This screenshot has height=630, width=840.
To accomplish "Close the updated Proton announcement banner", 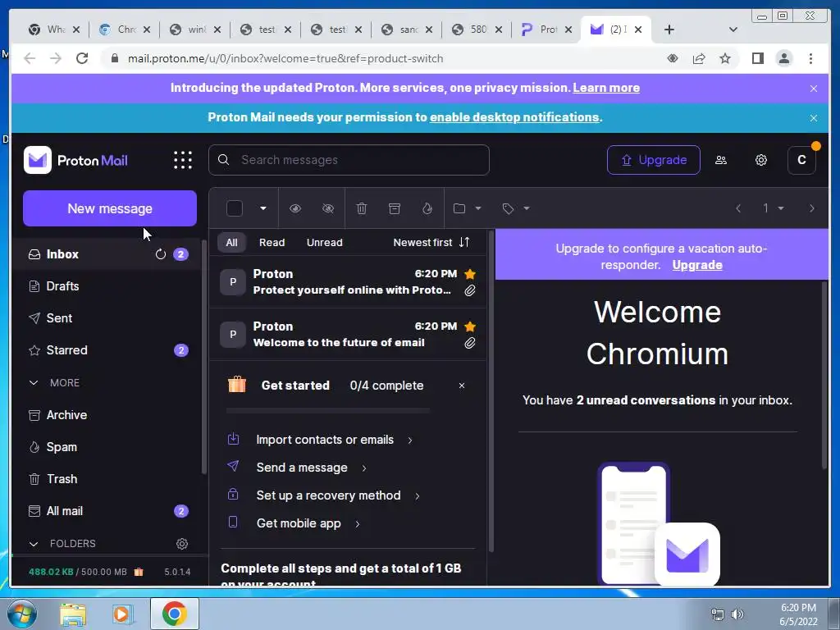I will coord(814,89).
